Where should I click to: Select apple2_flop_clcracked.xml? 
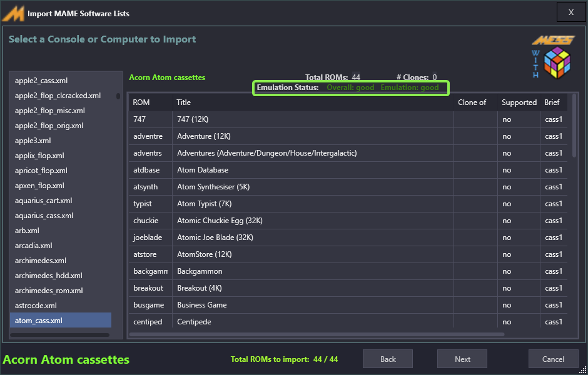pyautogui.click(x=61, y=96)
